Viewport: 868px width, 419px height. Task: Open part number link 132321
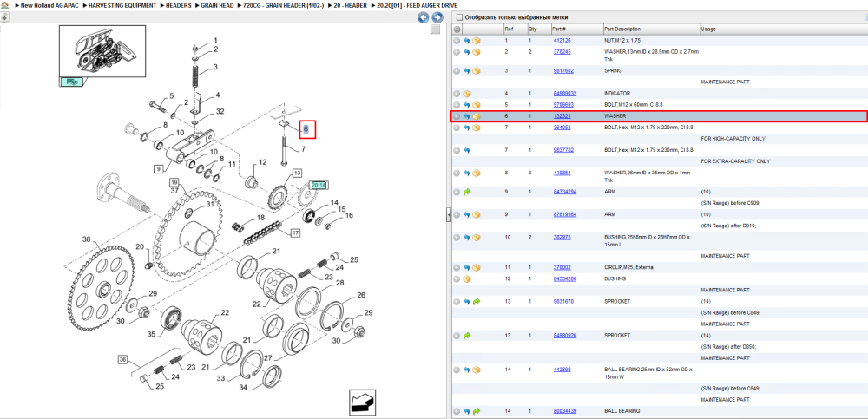pyautogui.click(x=562, y=116)
